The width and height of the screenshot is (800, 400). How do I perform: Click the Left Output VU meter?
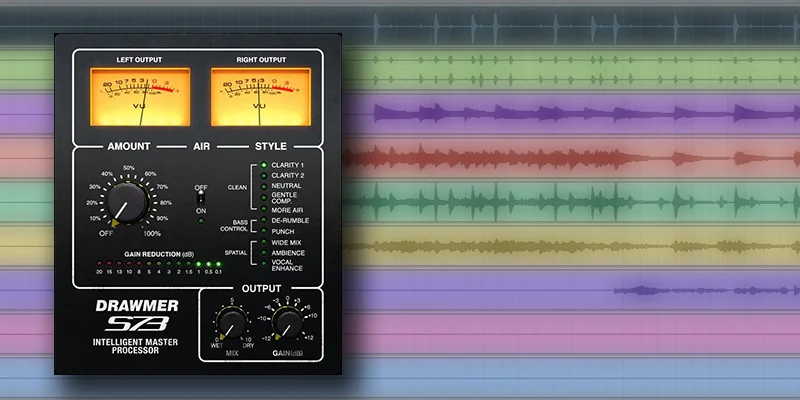pyautogui.click(x=140, y=97)
